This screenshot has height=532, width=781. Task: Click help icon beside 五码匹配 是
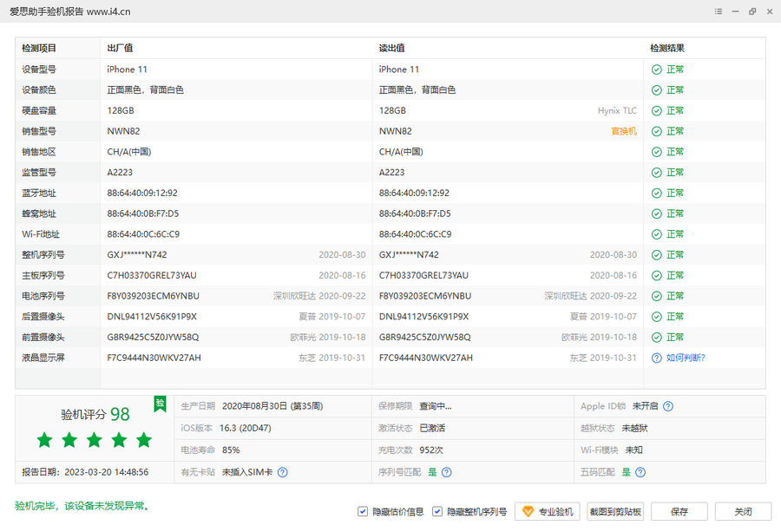640,473
